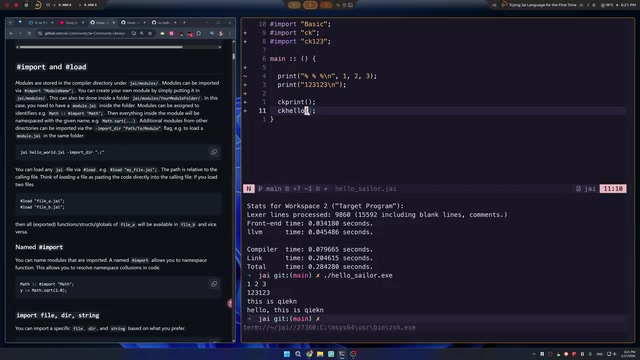Click the "import file, dir, string" heading

(58, 315)
